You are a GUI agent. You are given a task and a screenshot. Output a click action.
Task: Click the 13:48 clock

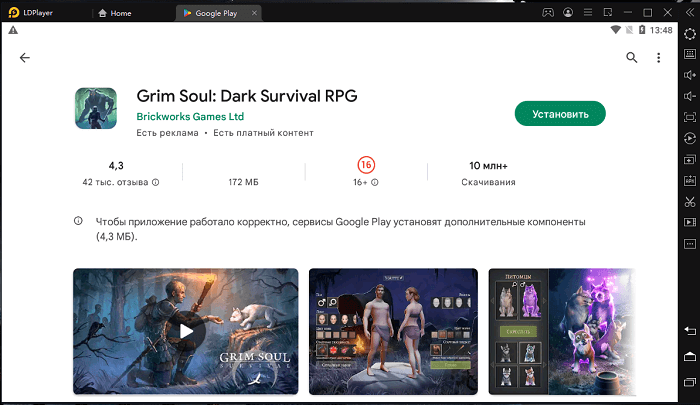[x=661, y=30]
